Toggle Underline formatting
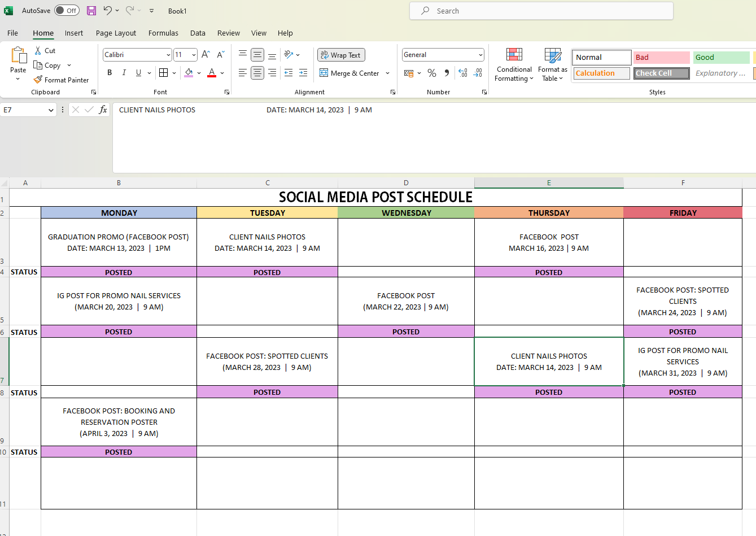The height and width of the screenshot is (536, 756). coord(138,73)
